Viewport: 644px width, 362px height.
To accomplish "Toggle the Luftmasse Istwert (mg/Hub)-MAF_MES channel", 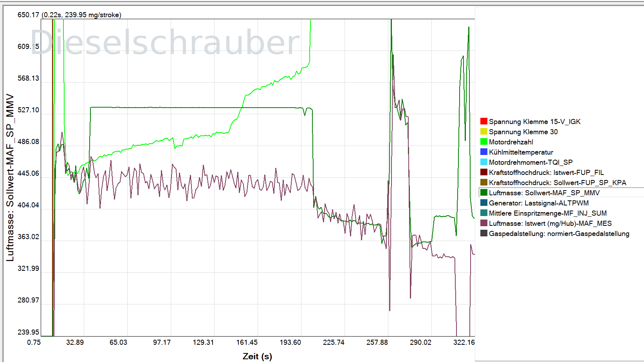I will point(550,223).
